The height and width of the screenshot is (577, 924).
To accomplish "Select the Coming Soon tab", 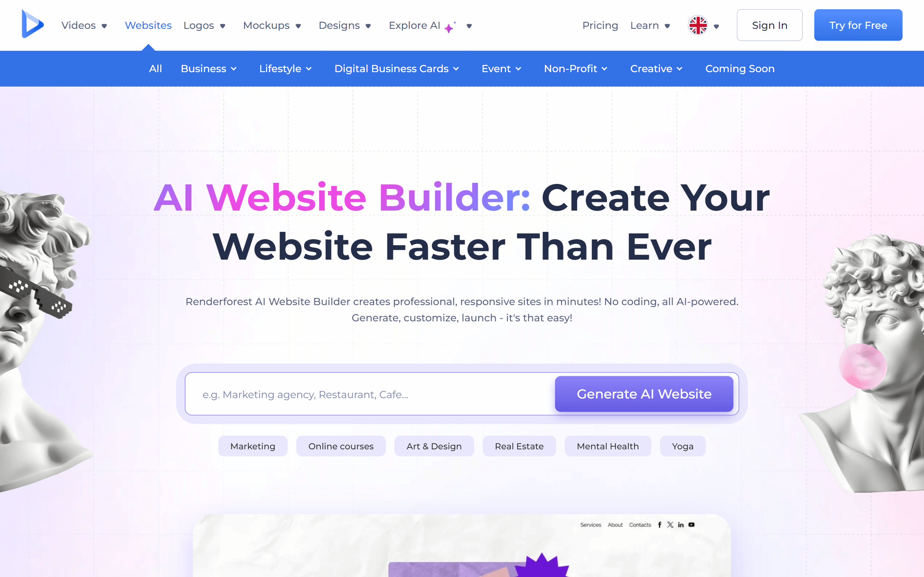I will click(740, 69).
